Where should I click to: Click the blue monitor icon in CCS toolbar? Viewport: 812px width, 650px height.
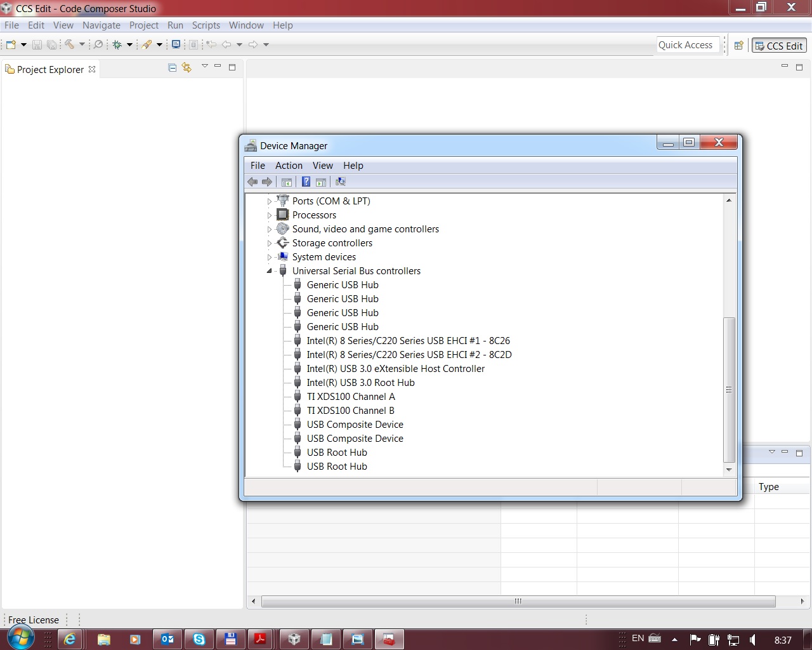(x=176, y=44)
